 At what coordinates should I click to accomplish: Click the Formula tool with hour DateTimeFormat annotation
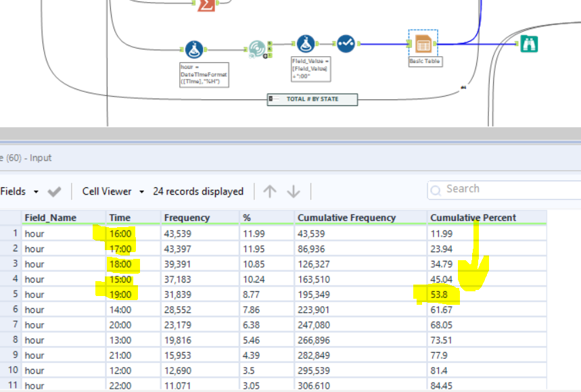(194, 49)
